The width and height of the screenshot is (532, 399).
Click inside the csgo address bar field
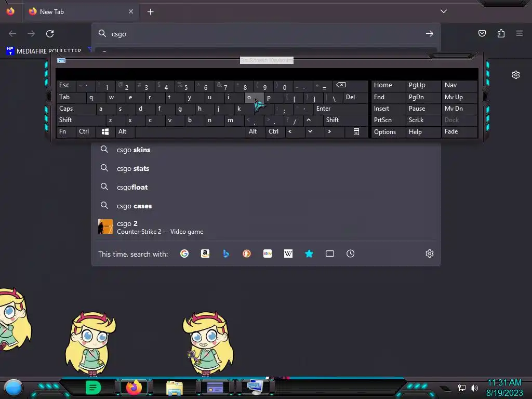pyautogui.click(x=266, y=34)
